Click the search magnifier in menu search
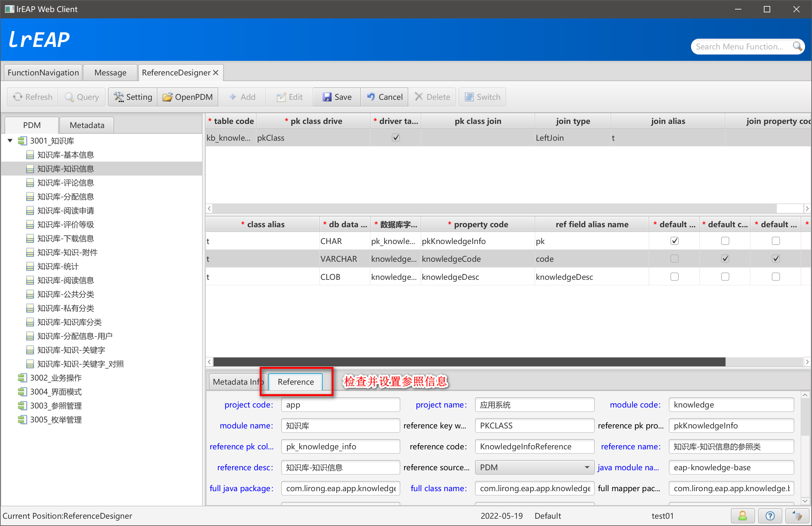Image resolution: width=812 pixels, height=526 pixels. pos(797,46)
